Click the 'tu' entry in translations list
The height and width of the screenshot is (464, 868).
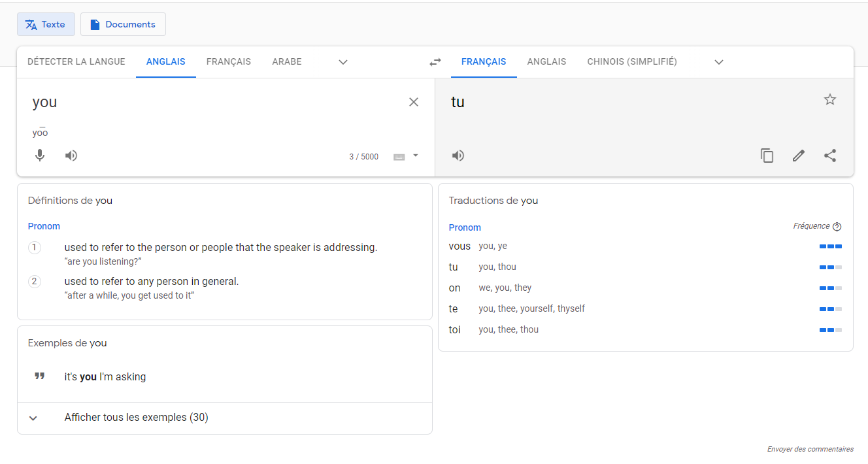[x=454, y=267]
